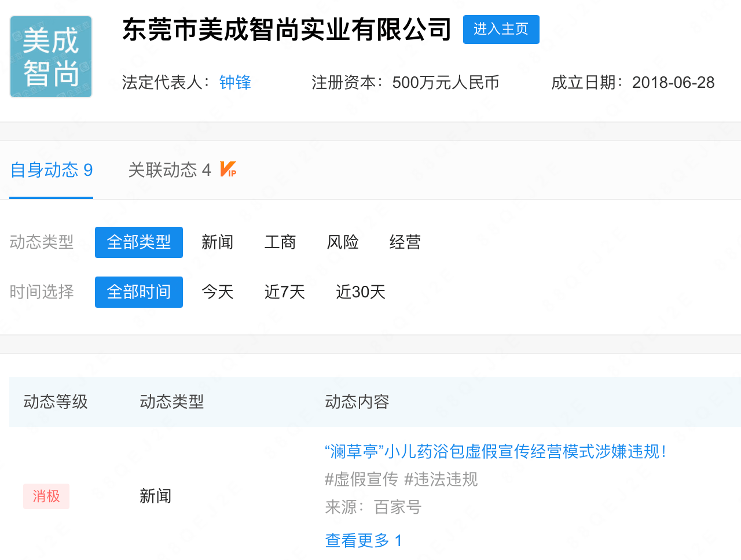Switch to 关联动态 tab
The width and height of the screenshot is (741, 560).
pos(169,170)
